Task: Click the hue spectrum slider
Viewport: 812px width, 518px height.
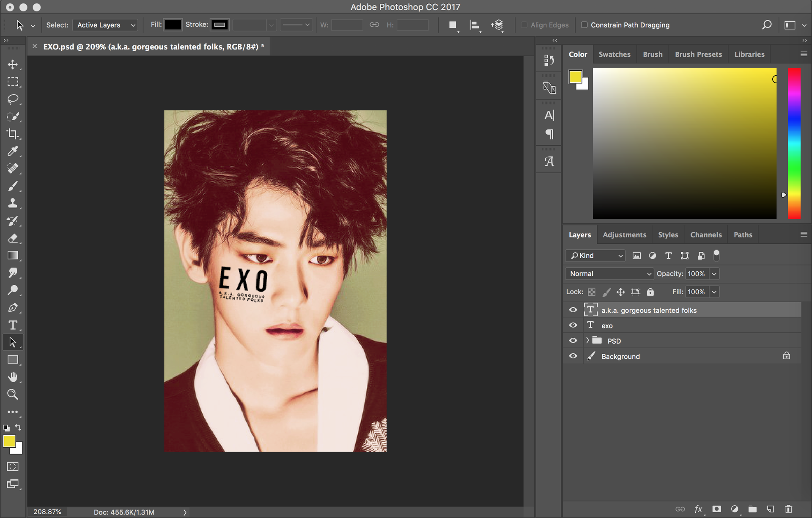Action: pyautogui.click(x=794, y=144)
